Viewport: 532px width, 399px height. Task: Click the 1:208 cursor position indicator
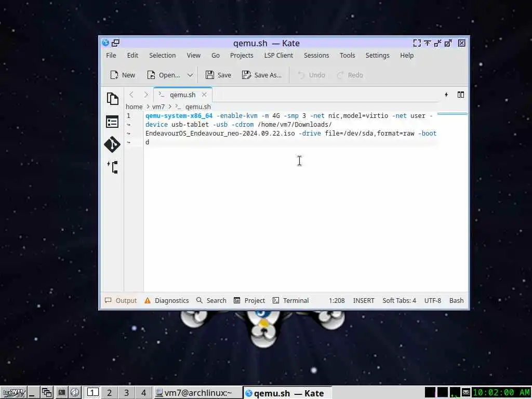point(337,301)
